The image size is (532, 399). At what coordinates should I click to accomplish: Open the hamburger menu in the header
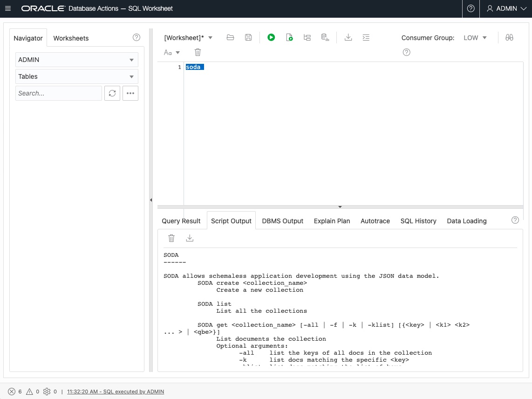click(x=8, y=8)
